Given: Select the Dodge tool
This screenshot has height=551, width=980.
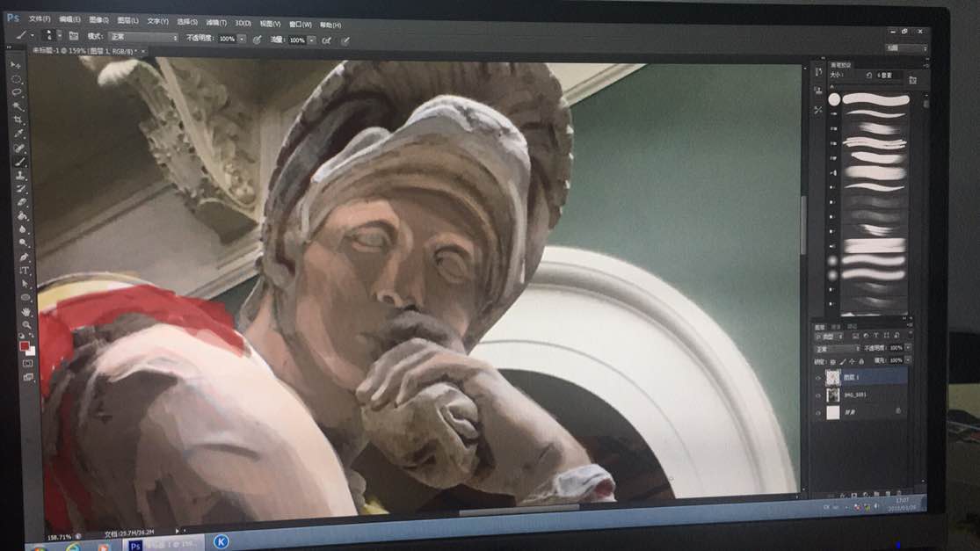Looking at the screenshot, I should pyautogui.click(x=23, y=243).
